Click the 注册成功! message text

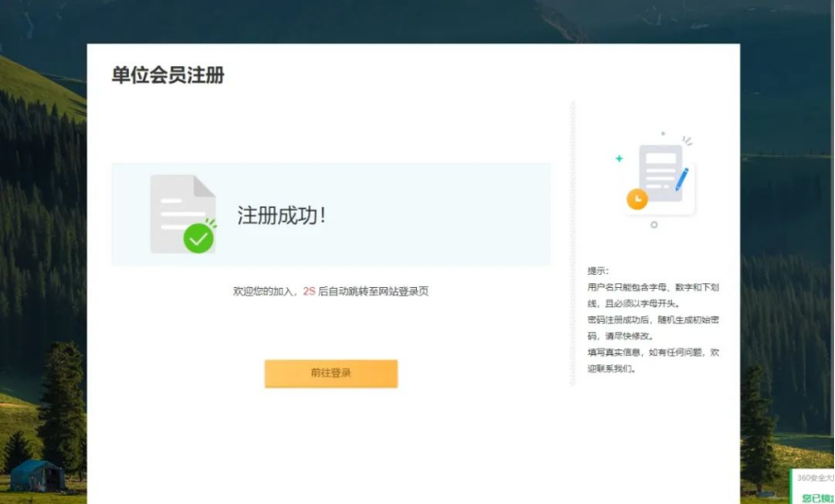click(282, 216)
